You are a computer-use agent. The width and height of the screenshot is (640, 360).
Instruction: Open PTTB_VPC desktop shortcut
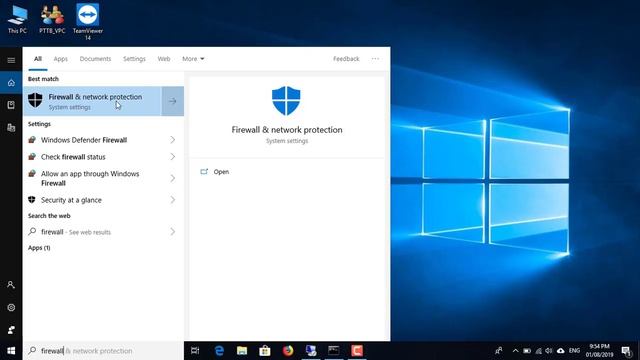point(52,19)
